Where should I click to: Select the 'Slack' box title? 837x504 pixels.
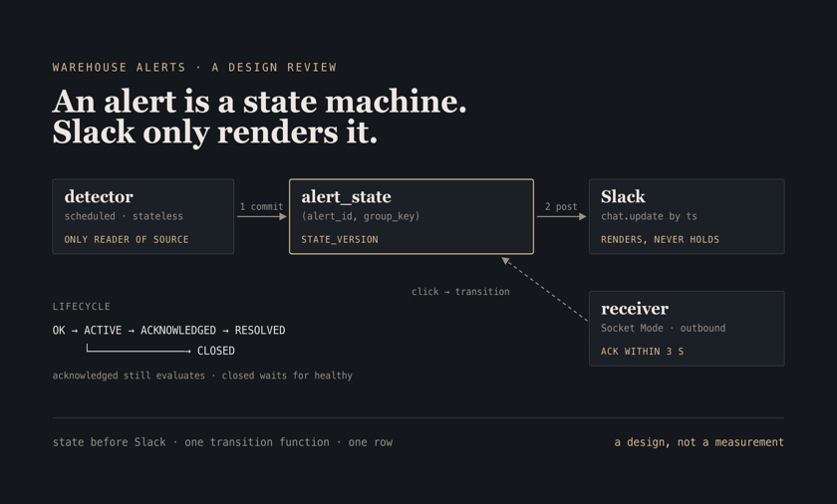pos(623,197)
